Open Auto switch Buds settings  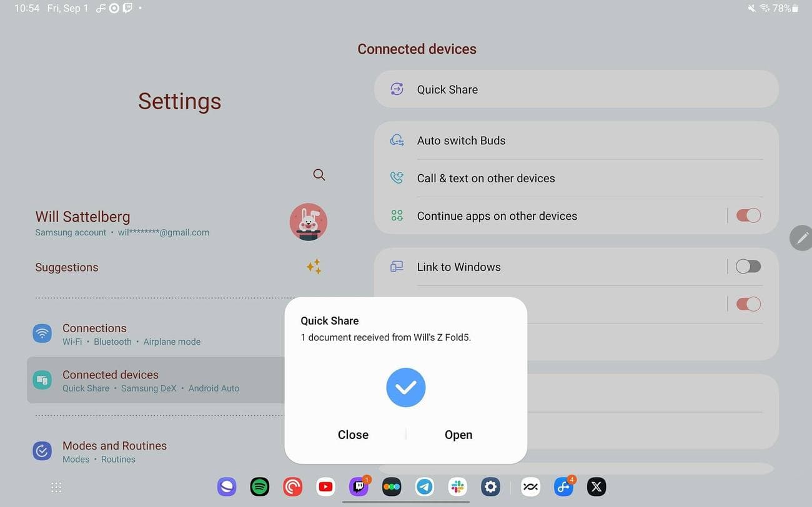461,140
